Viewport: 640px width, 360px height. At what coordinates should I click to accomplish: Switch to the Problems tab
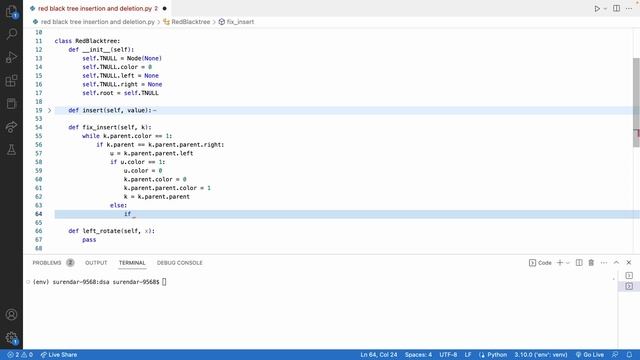click(47, 263)
